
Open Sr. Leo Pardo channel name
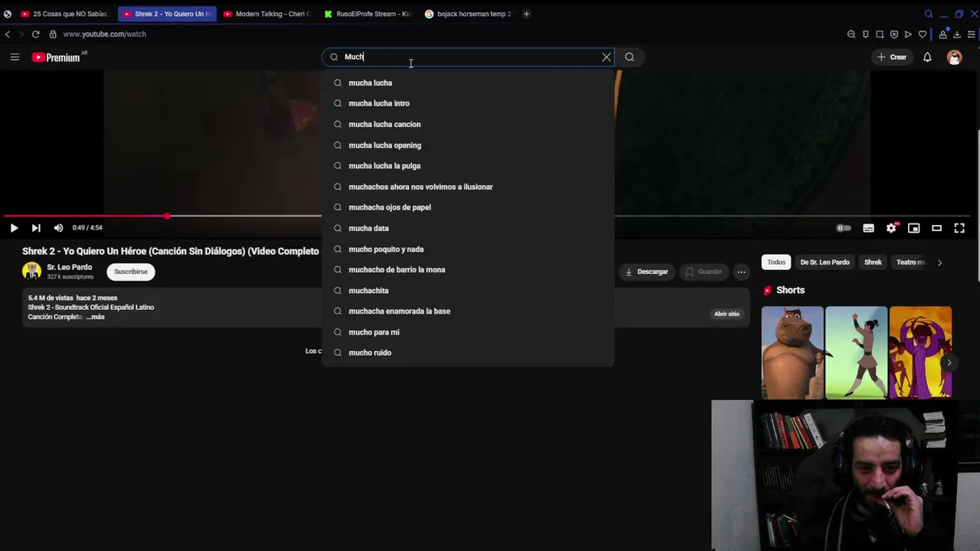69,267
